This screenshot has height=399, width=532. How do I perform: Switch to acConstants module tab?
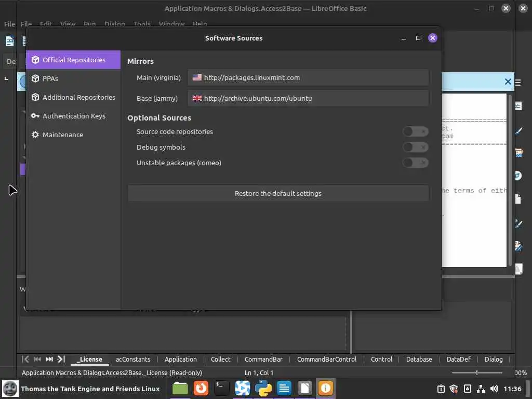coord(132,359)
